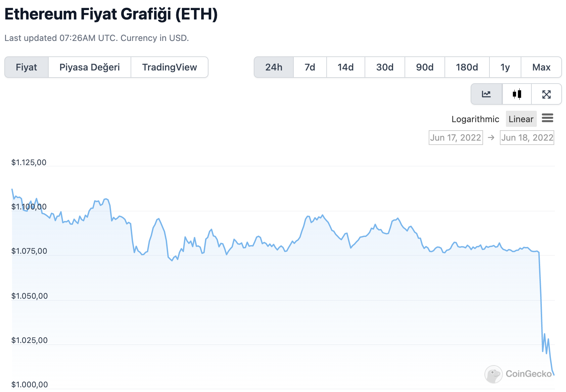Switch chart scale to Logarithmic
Image resolution: width=566 pixels, height=392 pixels.
[x=475, y=119]
